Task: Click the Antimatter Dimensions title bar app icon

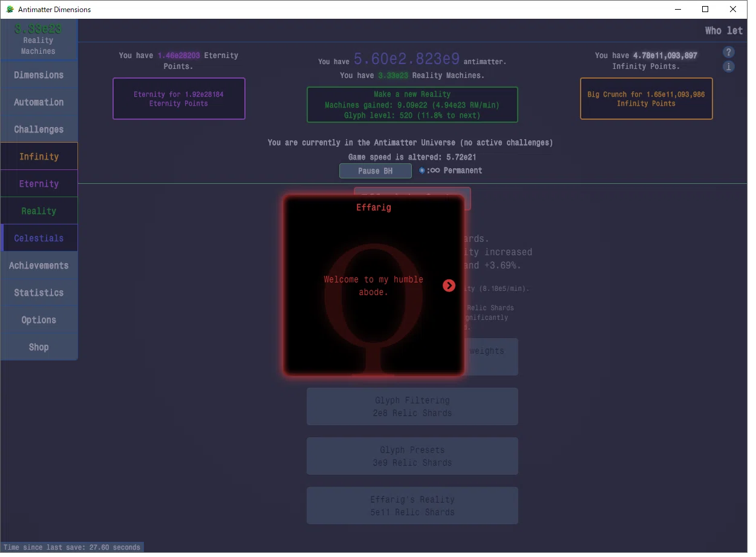Action: (x=10, y=10)
